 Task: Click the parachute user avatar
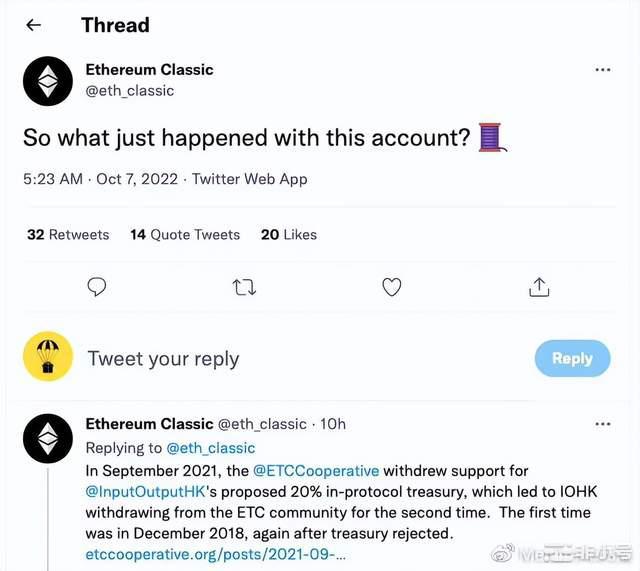coord(48,357)
